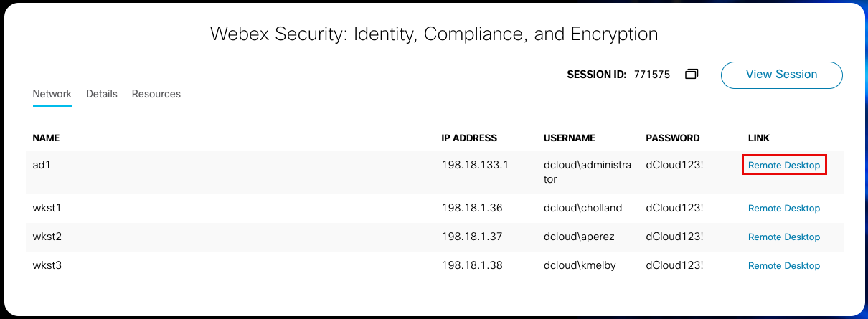
Task: Launch Remote Desktop for wkst1
Action: [x=783, y=209]
